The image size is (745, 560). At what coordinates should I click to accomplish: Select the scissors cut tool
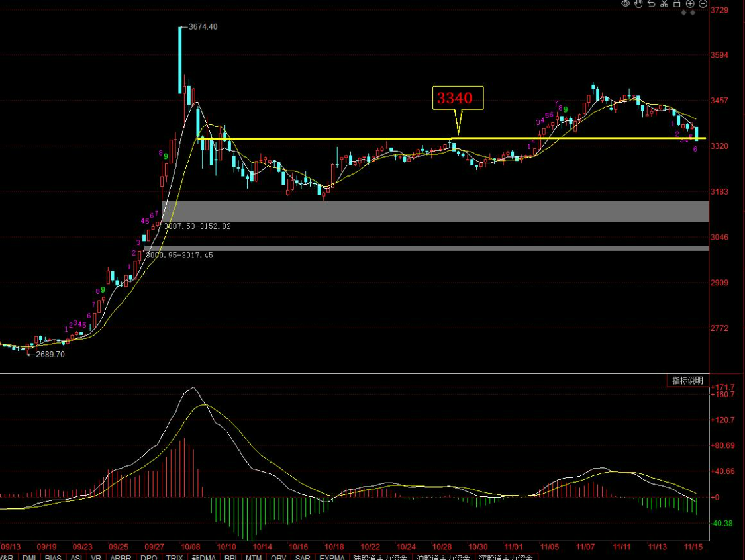[x=664, y=4]
